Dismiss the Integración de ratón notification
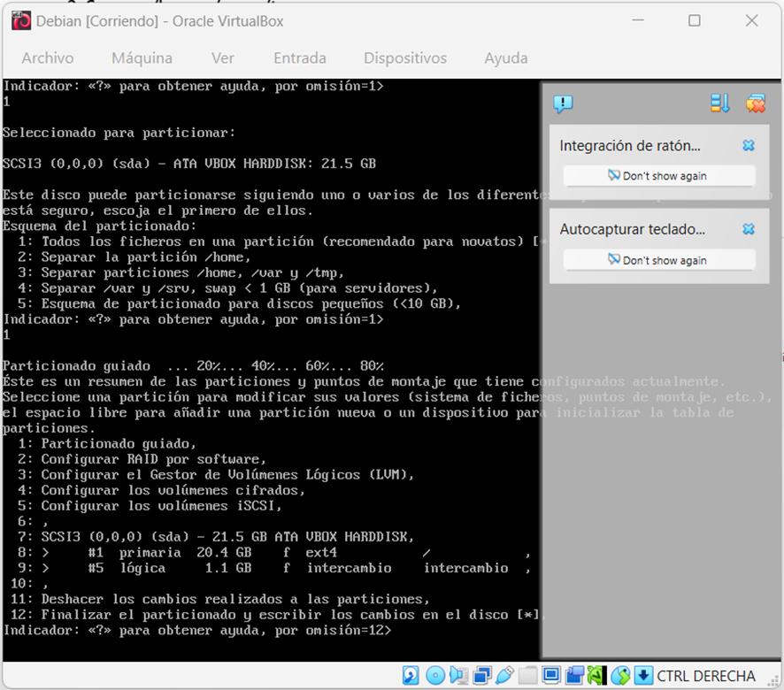 coord(749,145)
